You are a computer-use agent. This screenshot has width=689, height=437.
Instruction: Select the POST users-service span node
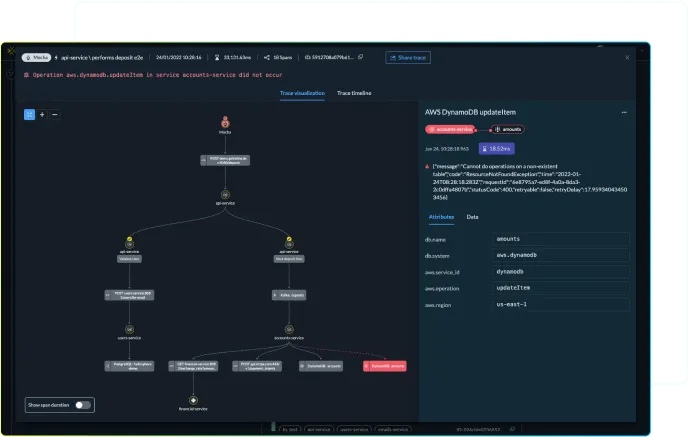[x=129, y=295]
